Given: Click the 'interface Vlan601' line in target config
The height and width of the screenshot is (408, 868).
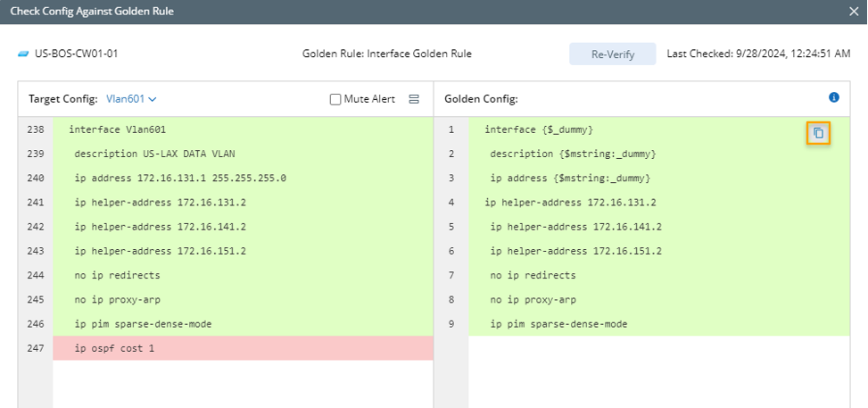Looking at the screenshot, I should 117,129.
